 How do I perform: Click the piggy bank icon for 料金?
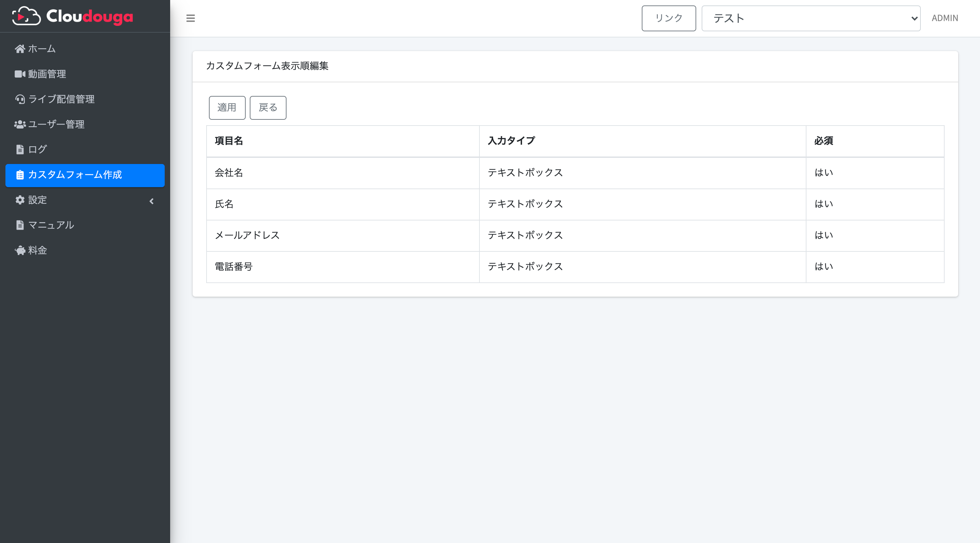(20, 250)
